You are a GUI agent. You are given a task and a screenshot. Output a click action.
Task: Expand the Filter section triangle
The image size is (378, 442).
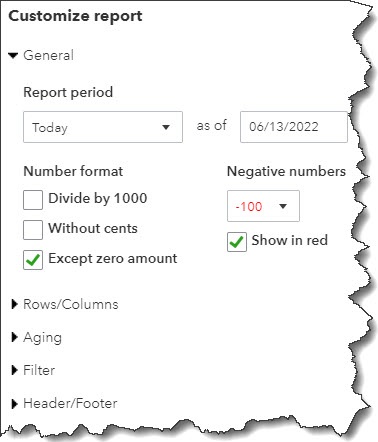(x=14, y=370)
